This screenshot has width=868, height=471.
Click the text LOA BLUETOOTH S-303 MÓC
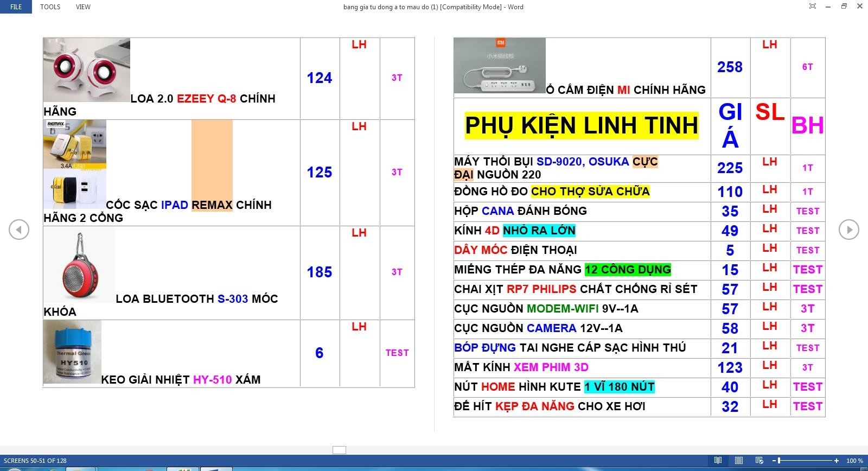[x=197, y=299]
